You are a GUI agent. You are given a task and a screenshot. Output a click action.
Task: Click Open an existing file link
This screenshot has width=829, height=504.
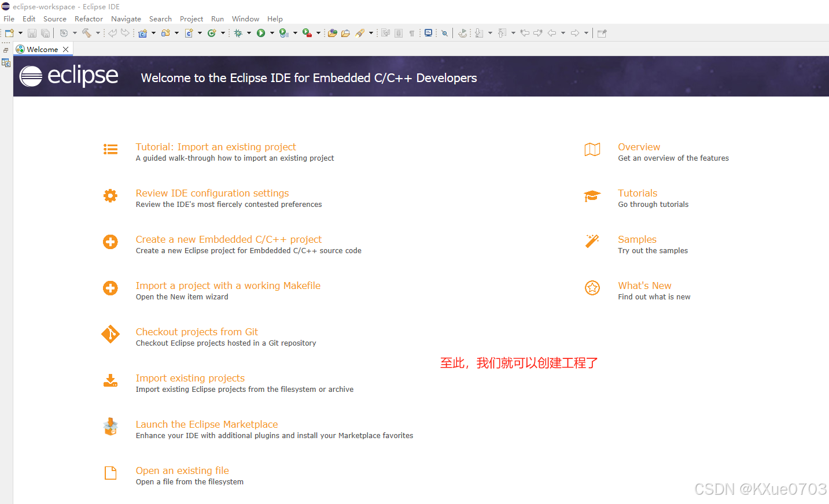pyautogui.click(x=182, y=470)
